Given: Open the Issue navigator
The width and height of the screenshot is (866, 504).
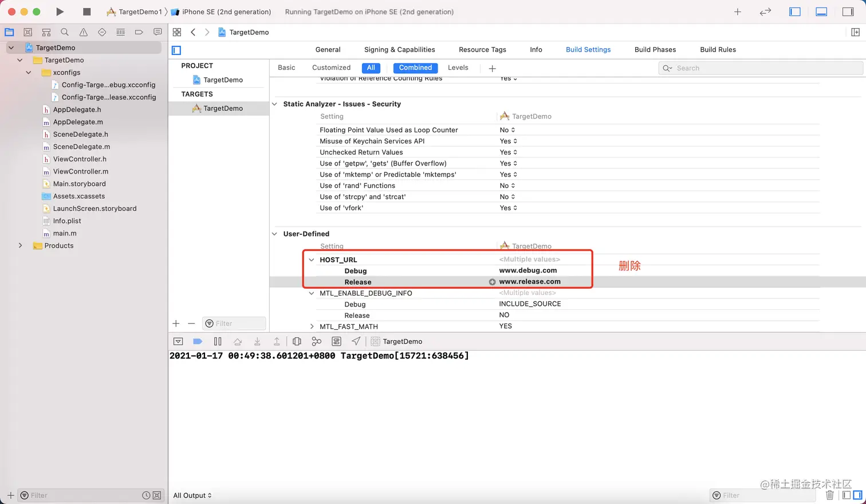Looking at the screenshot, I should coord(84,32).
